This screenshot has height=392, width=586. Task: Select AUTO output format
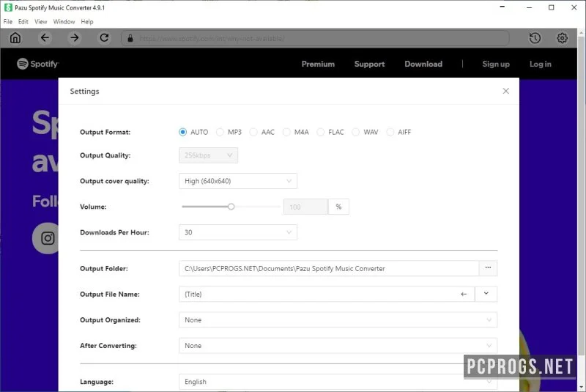coord(182,132)
